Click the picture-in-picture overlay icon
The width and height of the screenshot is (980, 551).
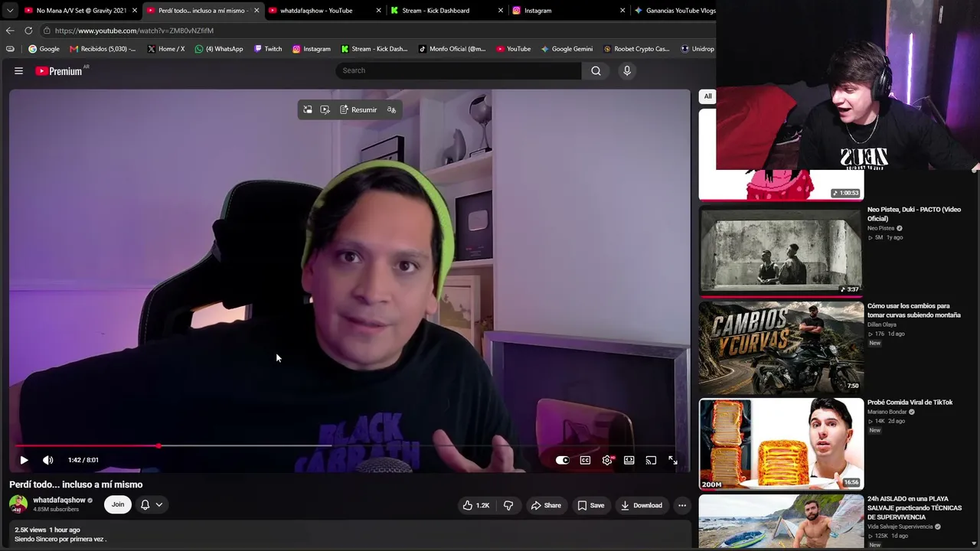click(x=308, y=109)
